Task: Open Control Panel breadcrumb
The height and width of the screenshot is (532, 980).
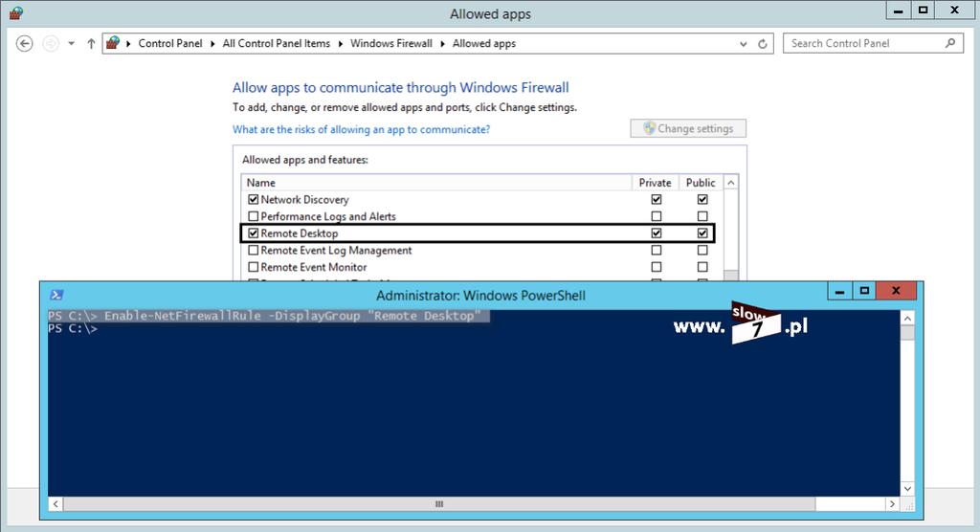Action: 170,43
